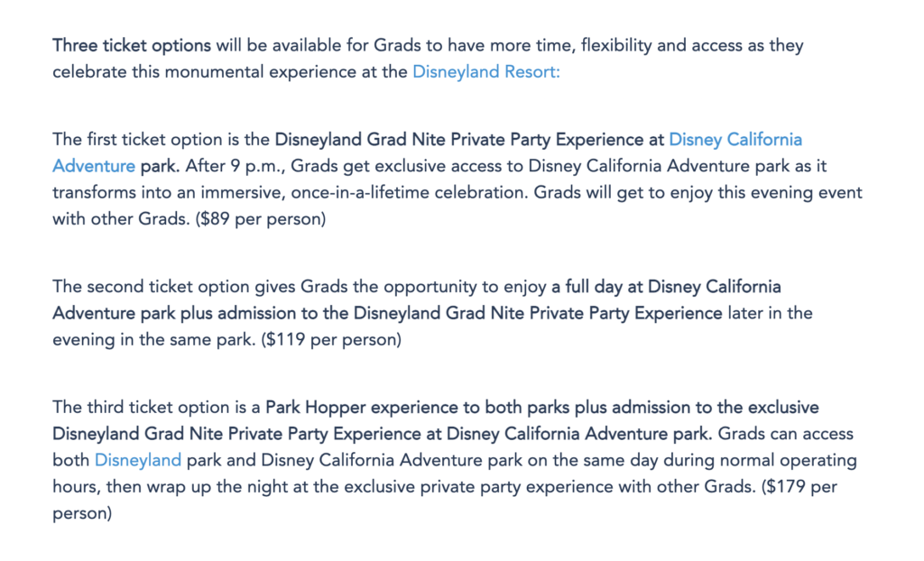Click the bold Three ticket options text
This screenshot has height=561, width=924.
pos(132,45)
